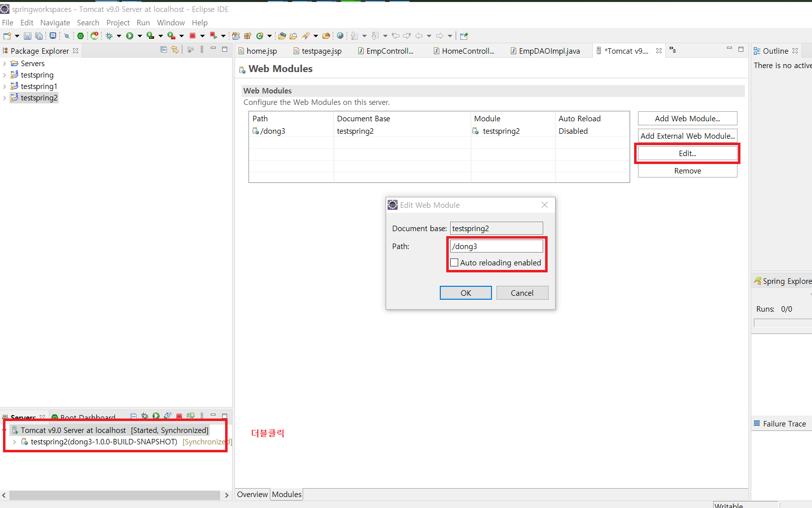812x508 pixels.
Task: Click the Coverage launch icon
Action: [x=150, y=36]
